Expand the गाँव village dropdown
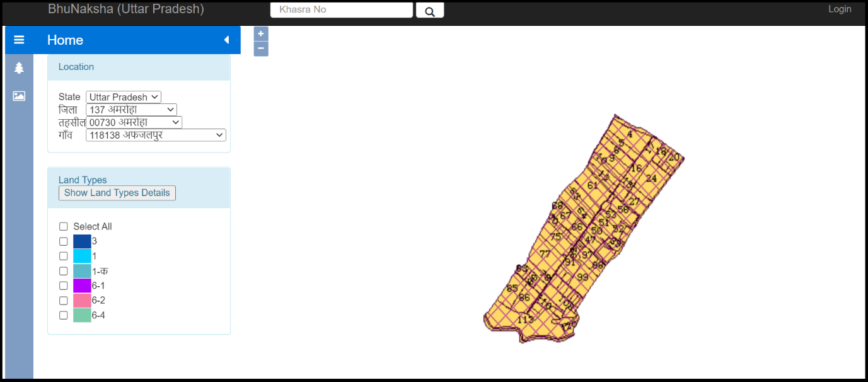 [155, 135]
